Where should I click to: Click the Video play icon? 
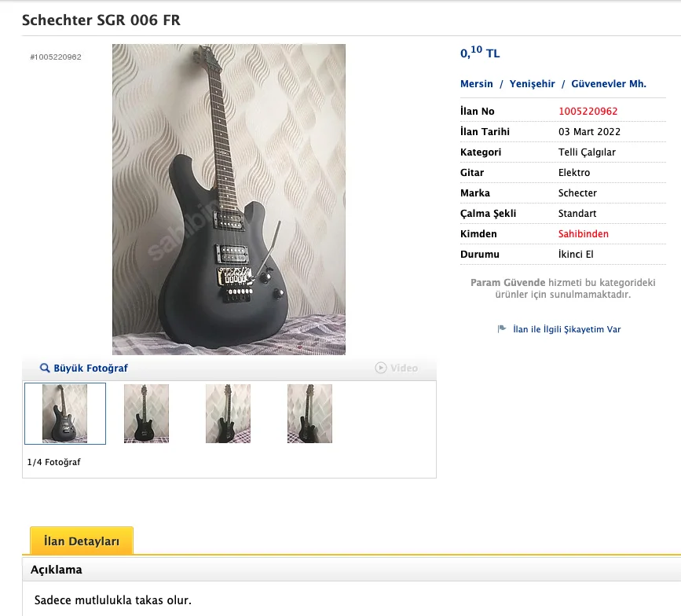pyautogui.click(x=381, y=368)
